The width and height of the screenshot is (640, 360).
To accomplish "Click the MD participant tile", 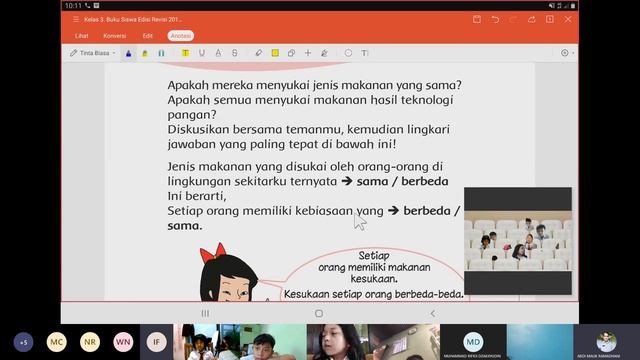I will 473,342.
